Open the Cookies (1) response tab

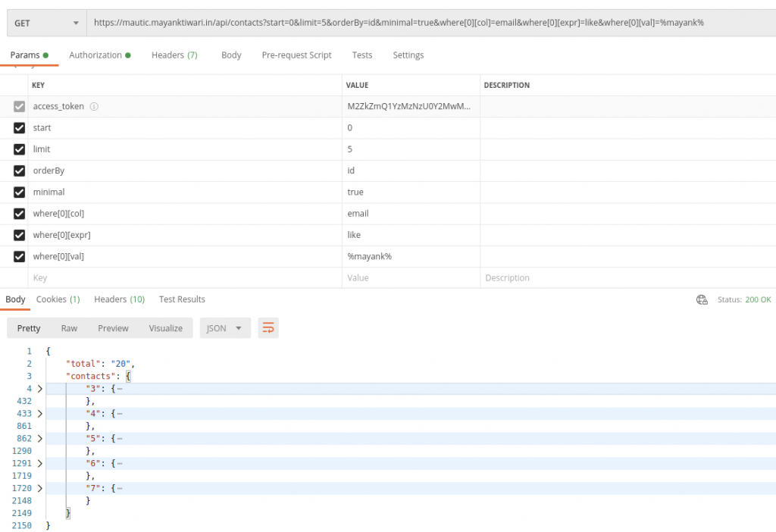coord(58,299)
